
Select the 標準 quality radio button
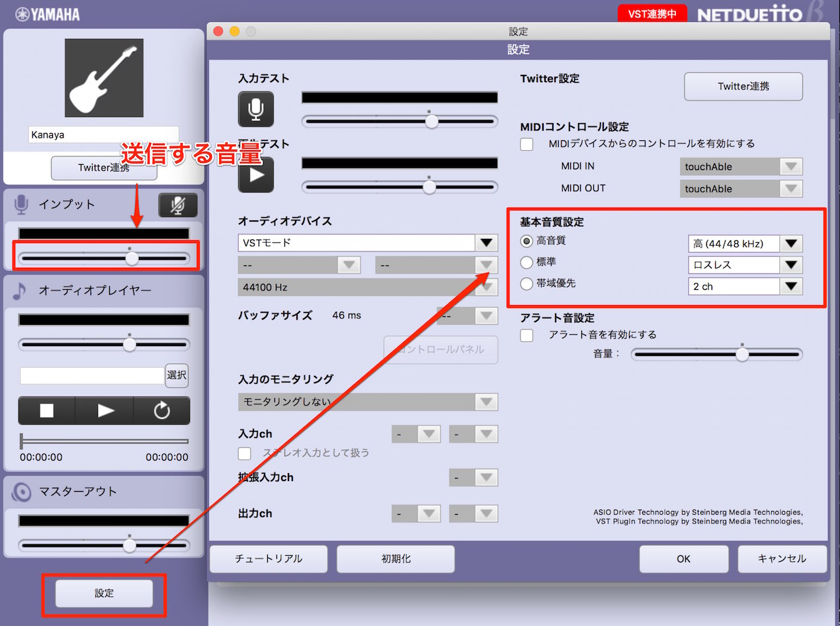(527, 262)
